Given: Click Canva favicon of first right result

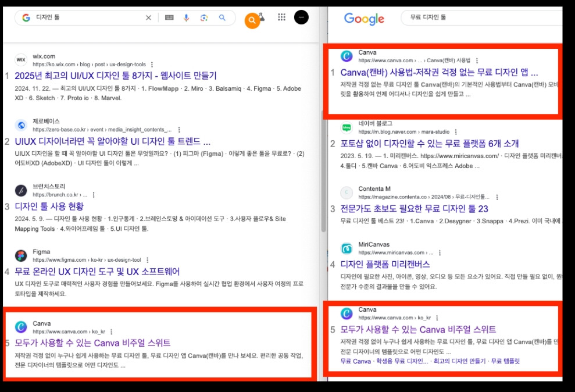Looking at the screenshot, I should pyautogui.click(x=347, y=56).
